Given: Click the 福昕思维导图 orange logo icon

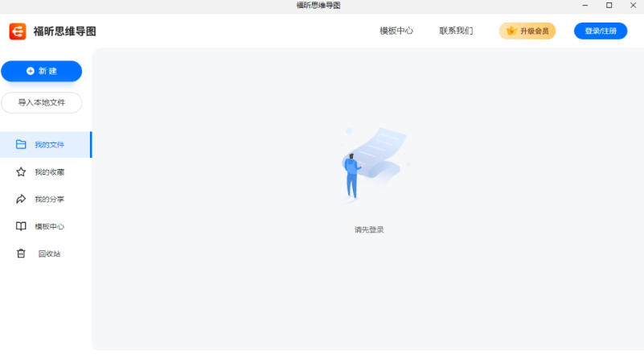Looking at the screenshot, I should (18, 31).
